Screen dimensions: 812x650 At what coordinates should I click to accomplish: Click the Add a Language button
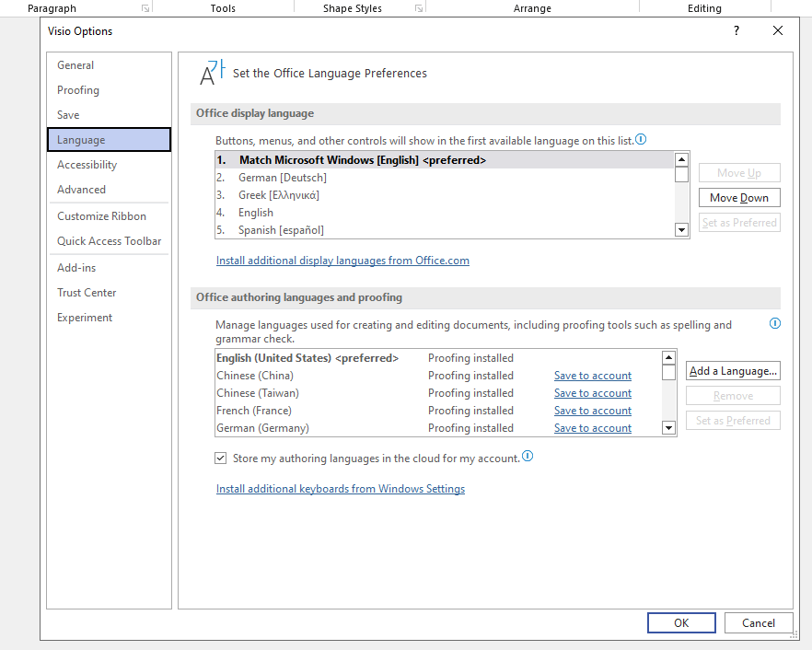733,371
